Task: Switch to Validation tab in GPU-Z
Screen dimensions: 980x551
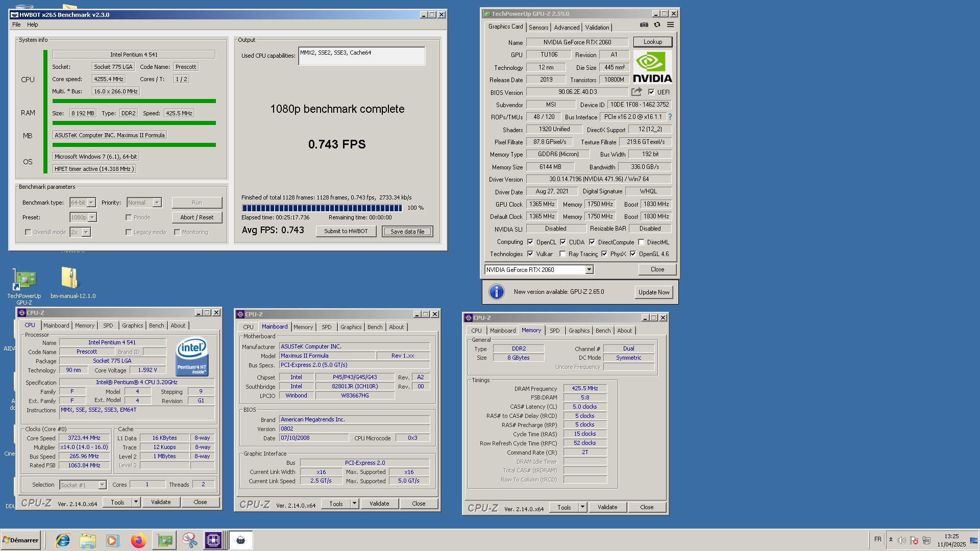Action: click(597, 28)
